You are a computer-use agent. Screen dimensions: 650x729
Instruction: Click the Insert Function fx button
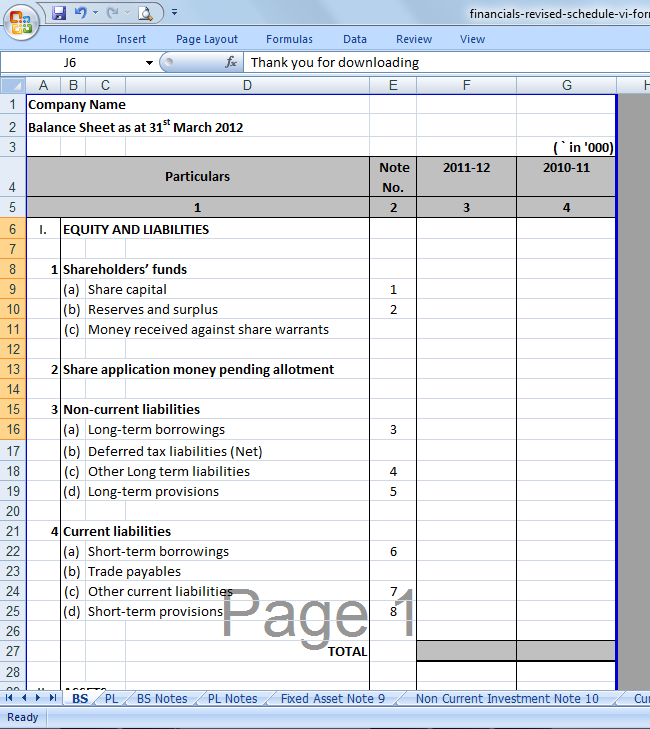pyautogui.click(x=231, y=62)
